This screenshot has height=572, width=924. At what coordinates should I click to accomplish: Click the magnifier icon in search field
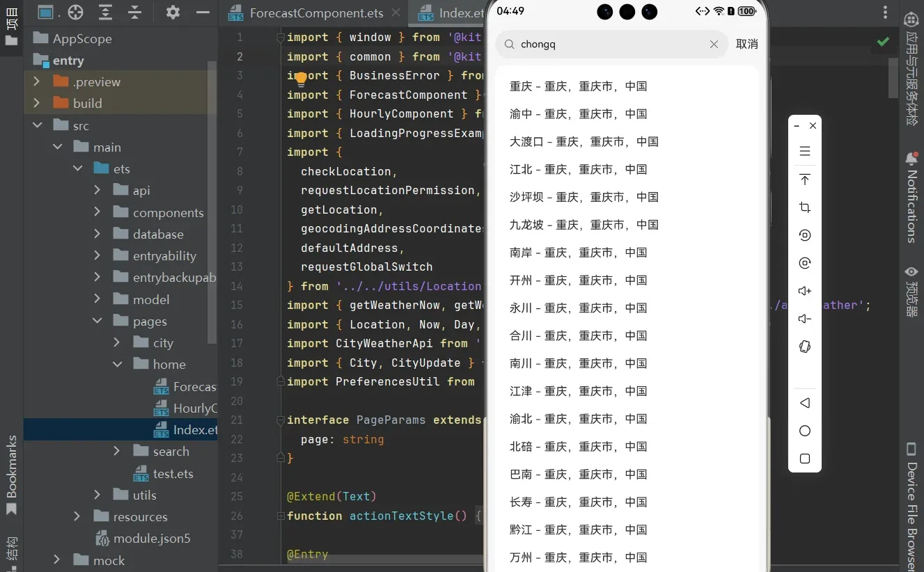tap(510, 44)
